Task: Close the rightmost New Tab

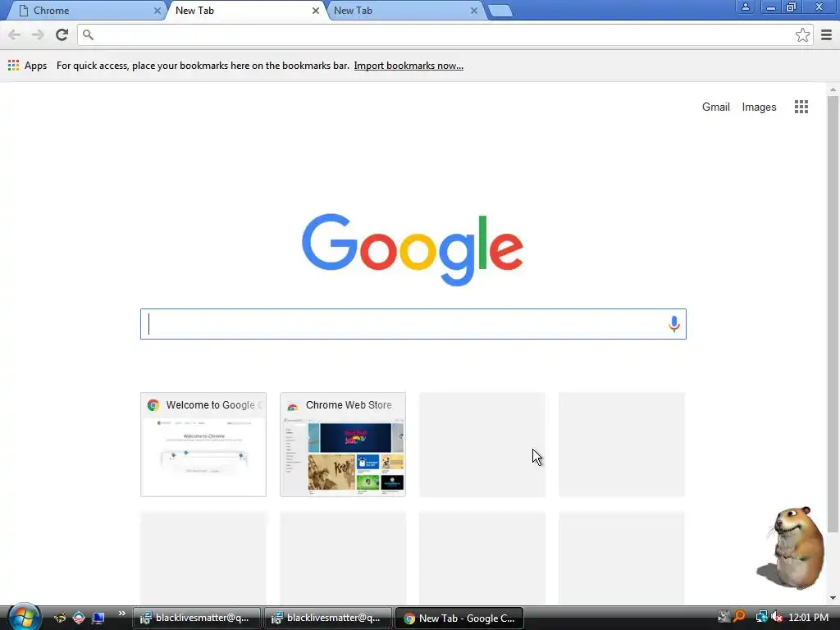Action: tap(473, 11)
